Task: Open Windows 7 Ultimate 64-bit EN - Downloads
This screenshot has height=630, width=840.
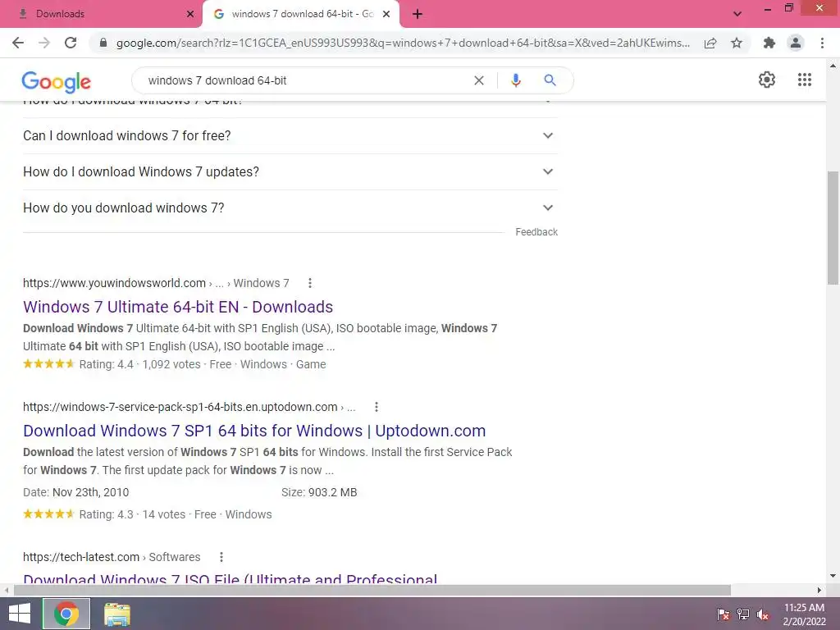Action: 178,307
